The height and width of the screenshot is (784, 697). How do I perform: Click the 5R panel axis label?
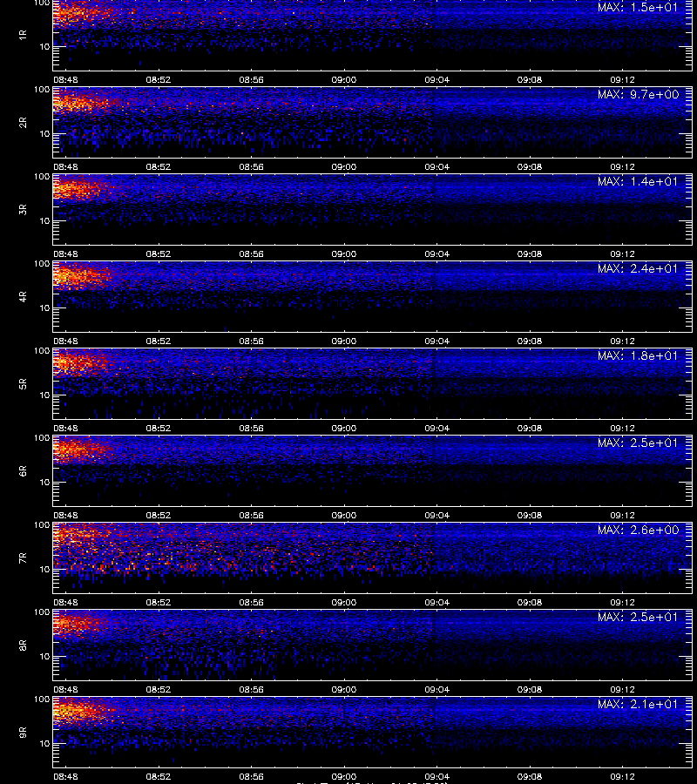click(23, 384)
